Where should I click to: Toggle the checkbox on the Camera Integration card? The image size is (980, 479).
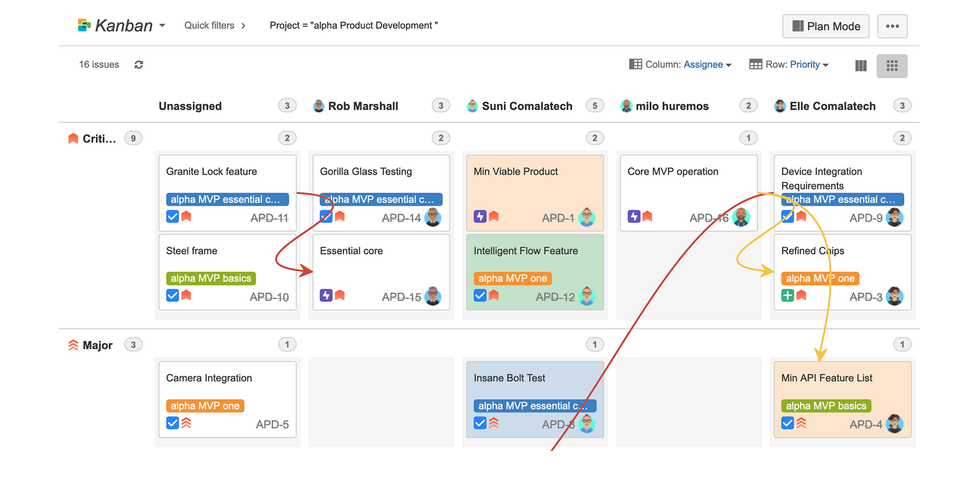[x=172, y=423]
